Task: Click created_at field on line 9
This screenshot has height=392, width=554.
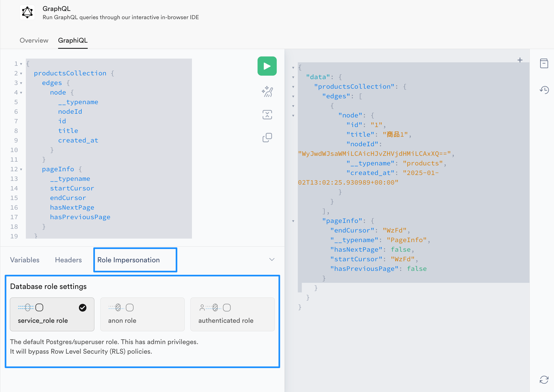Action: [x=78, y=140]
